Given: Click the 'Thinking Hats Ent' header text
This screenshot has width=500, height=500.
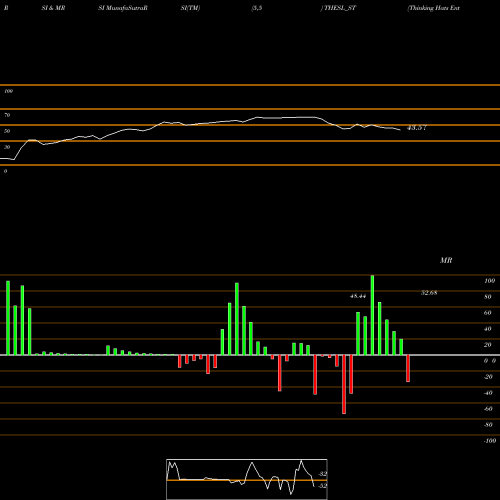Looking at the screenshot, I should tap(434, 8).
